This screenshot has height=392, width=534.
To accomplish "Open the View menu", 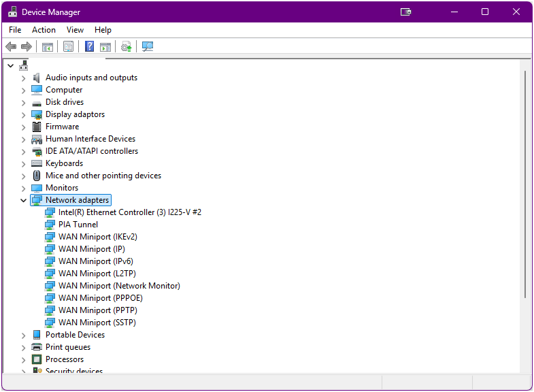I will point(75,30).
